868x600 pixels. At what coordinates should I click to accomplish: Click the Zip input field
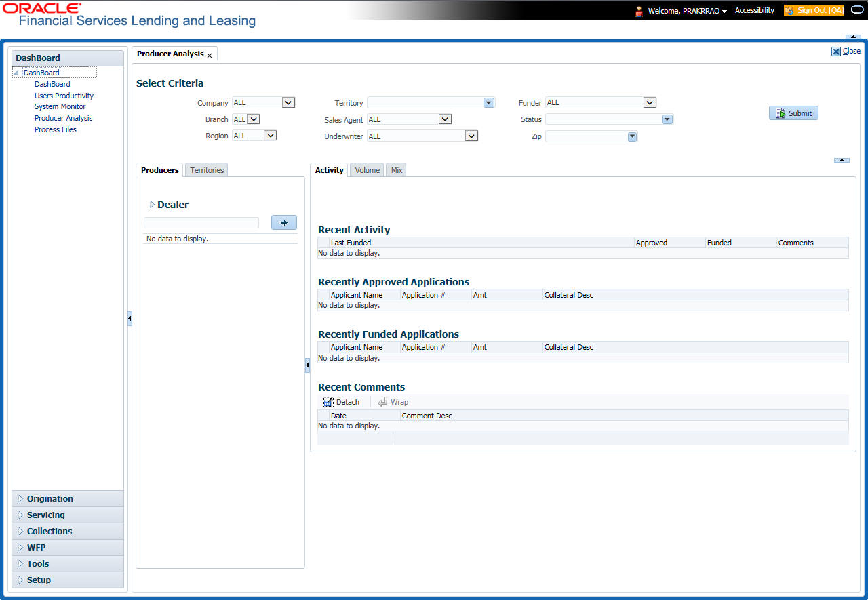click(586, 137)
